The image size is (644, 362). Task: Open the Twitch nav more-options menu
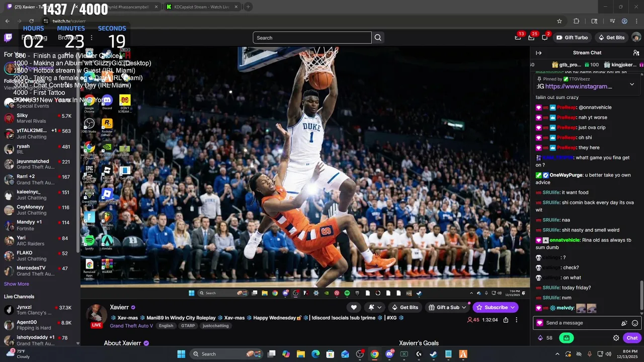tap(91, 38)
